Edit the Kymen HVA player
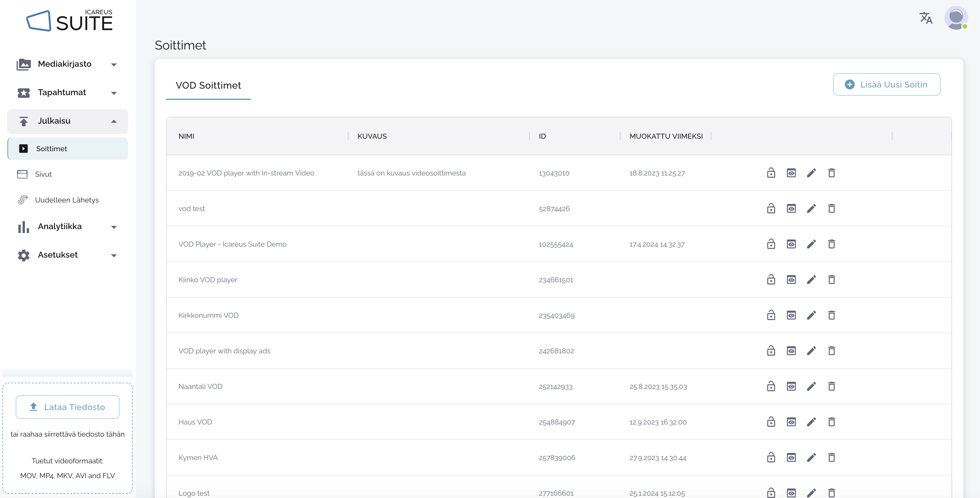Image resolution: width=980 pixels, height=498 pixels. (811, 458)
